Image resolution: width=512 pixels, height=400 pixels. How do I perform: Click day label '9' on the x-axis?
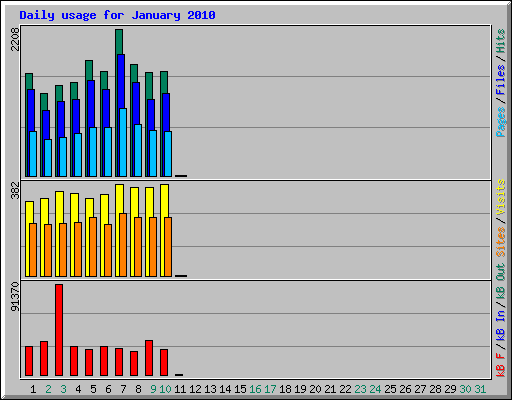click(153, 389)
